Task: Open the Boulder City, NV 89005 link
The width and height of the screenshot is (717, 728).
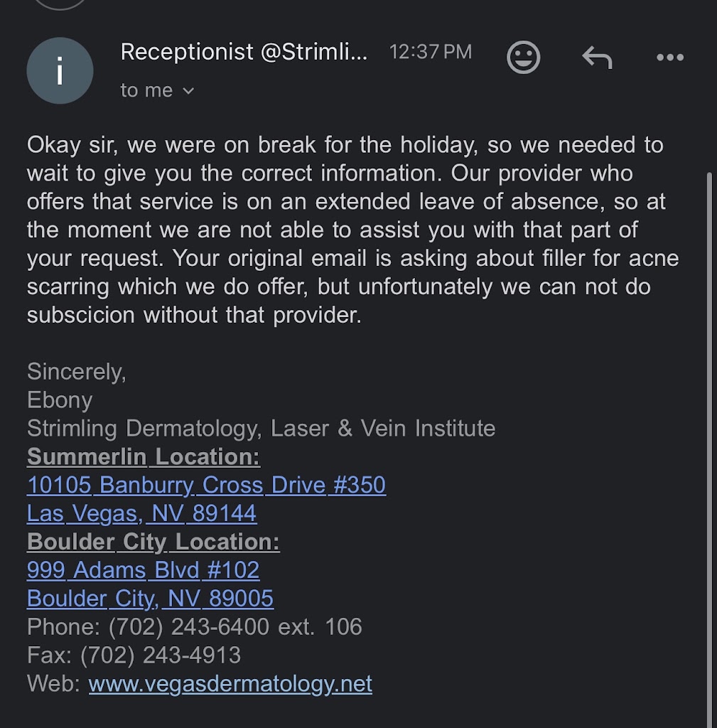Action: point(150,598)
